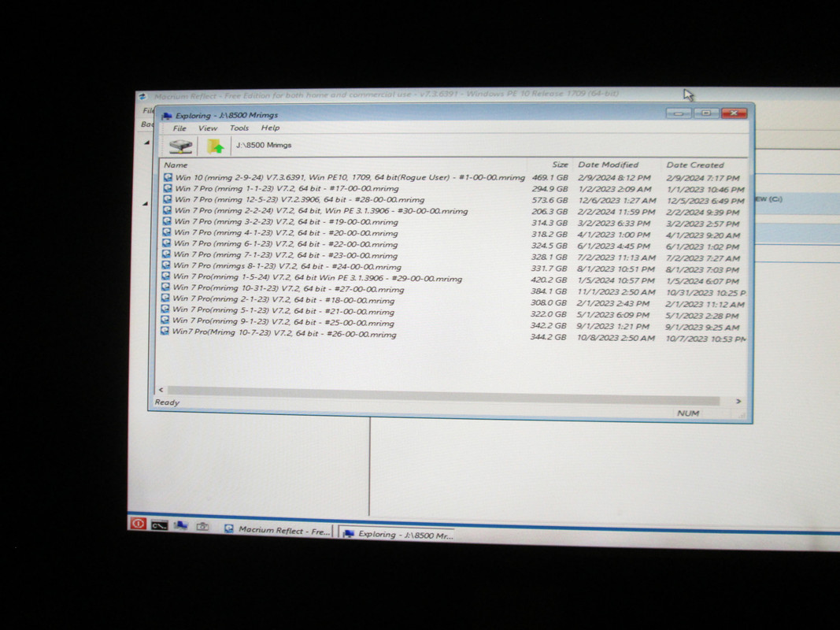Sort by the Date Created column header
The width and height of the screenshot is (840, 630).
[695, 165]
